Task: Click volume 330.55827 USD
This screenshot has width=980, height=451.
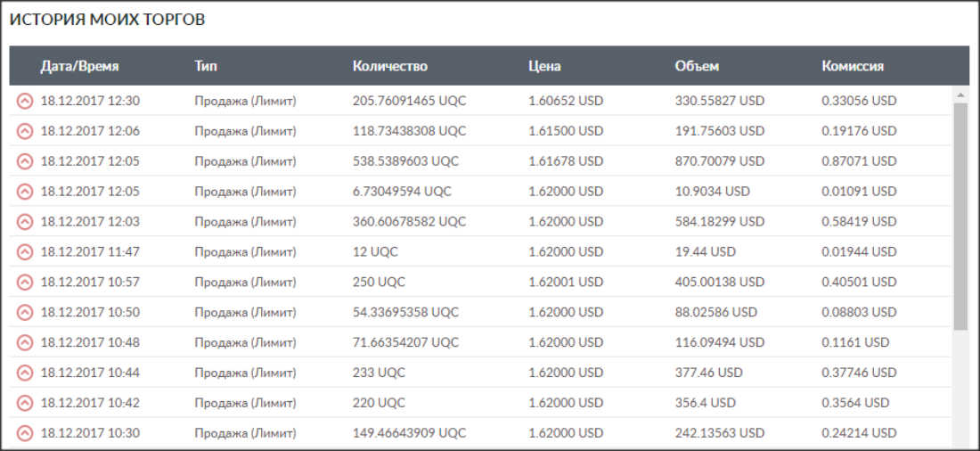Action: click(719, 101)
